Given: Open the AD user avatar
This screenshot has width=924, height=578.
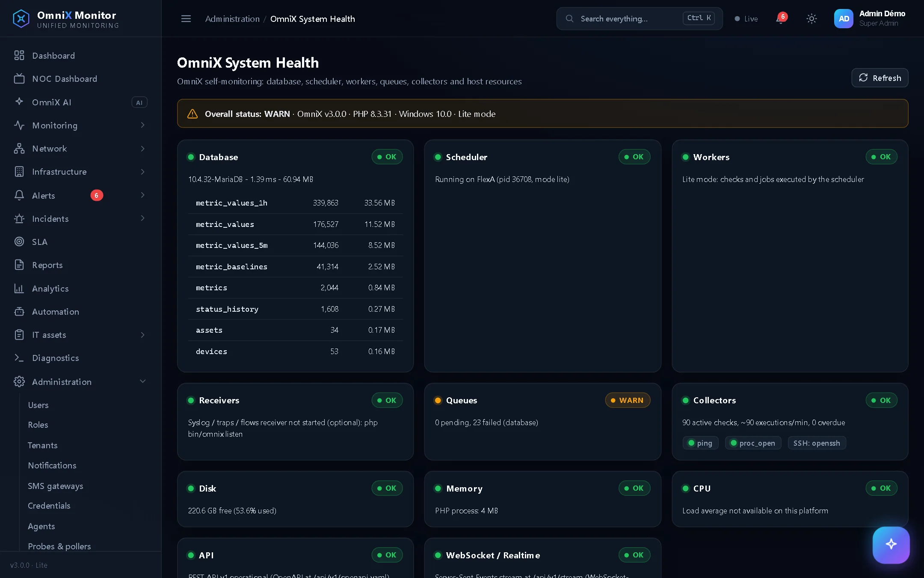Looking at the screenshot, I should [x=844, y=19].
